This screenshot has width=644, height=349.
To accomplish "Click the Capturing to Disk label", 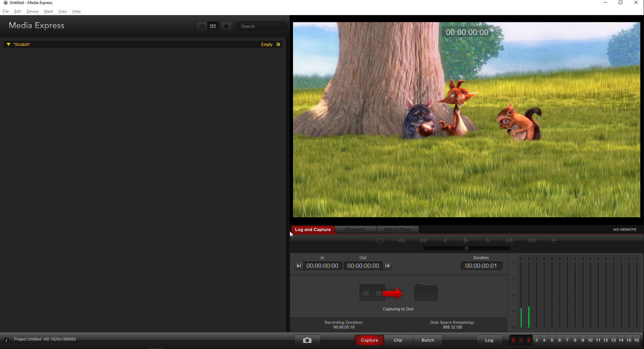I will (x=398, y=309).
